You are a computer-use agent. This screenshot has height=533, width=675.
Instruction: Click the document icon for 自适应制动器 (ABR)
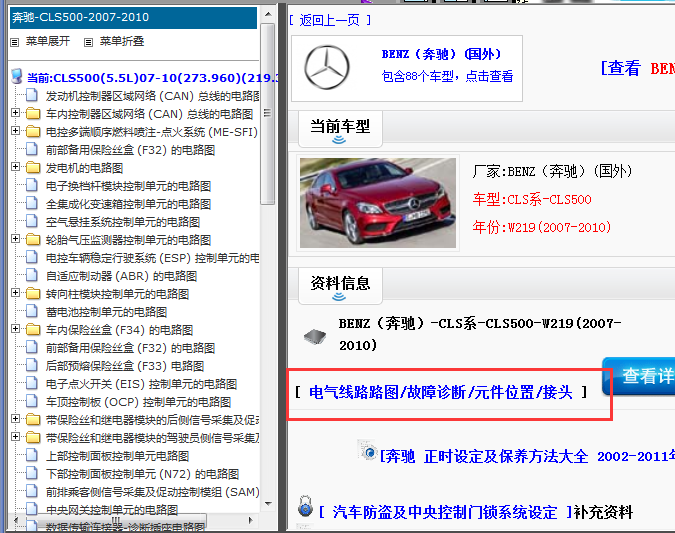(31, 275)
